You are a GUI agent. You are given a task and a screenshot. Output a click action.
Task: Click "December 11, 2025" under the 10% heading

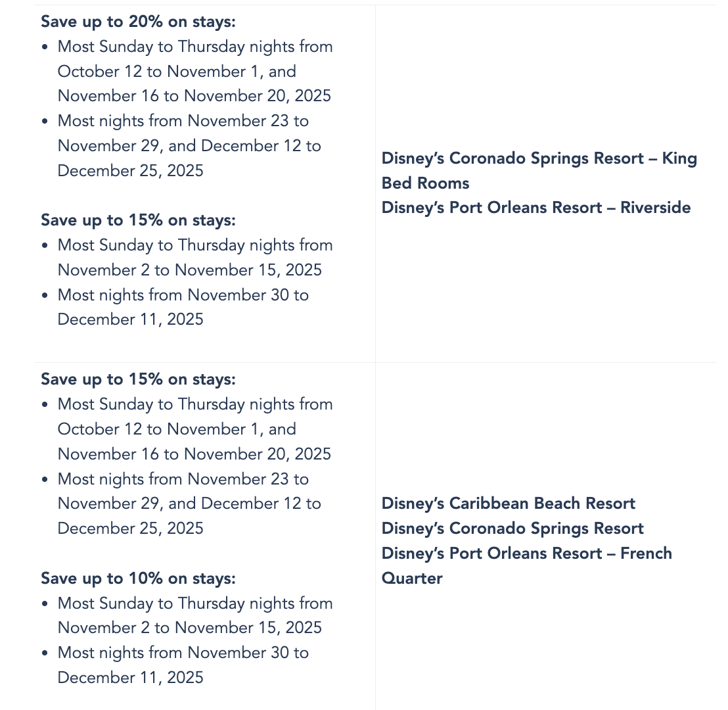131,678
